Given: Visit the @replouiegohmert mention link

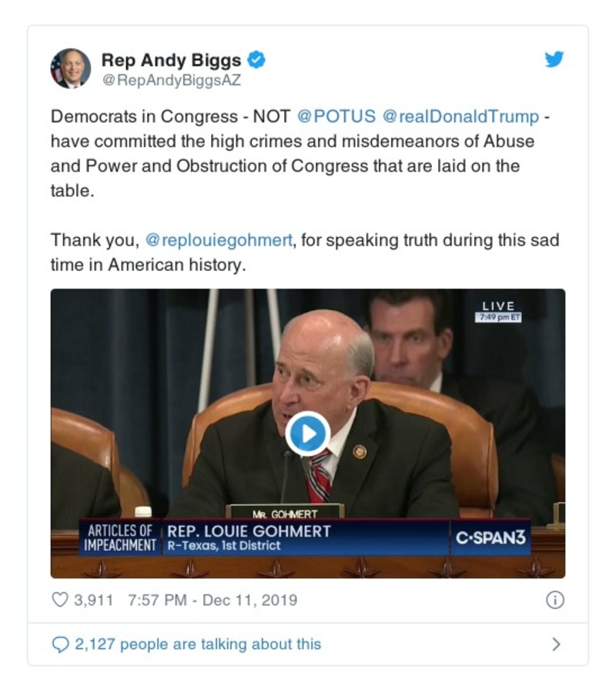Looking at the screenshot, I should coord(218,240).
